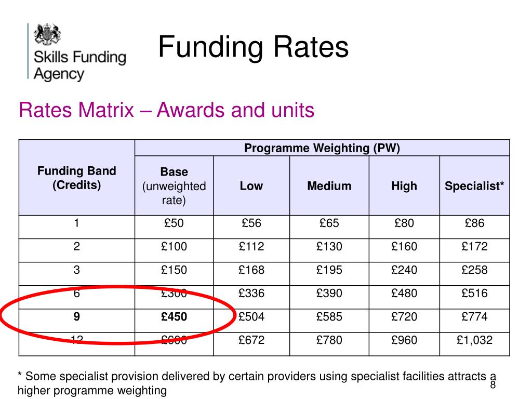Screen dimensions: 532x399
Task: Select the Specialist* column header
Action: point(474,185)
